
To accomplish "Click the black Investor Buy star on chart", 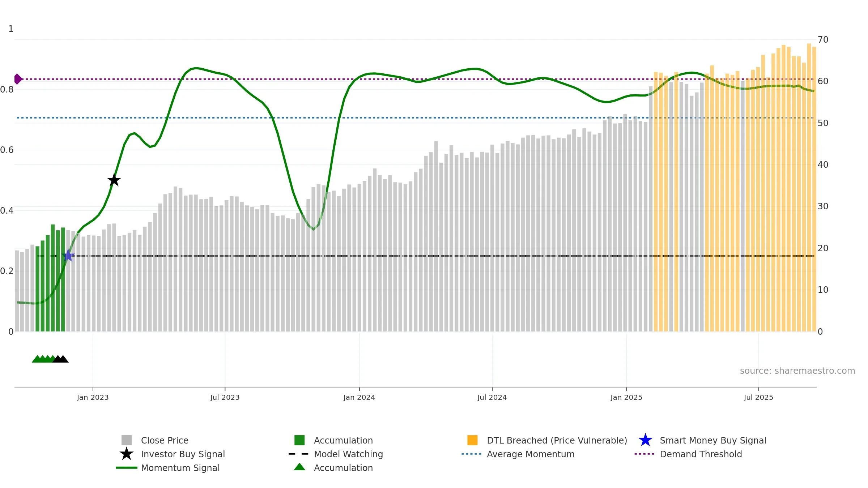I will [114, 180].
